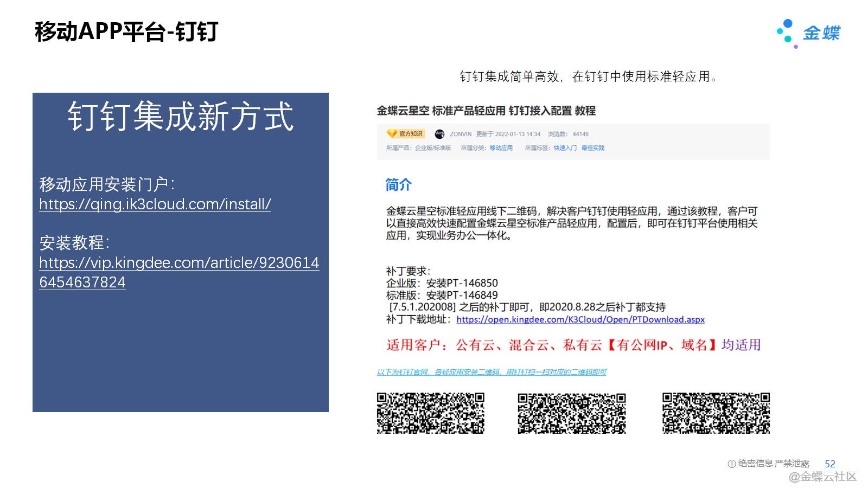The height and width of the screenshot is (488, 868).
Task: Click the 快速入门 tag
Action: point(565,148)
